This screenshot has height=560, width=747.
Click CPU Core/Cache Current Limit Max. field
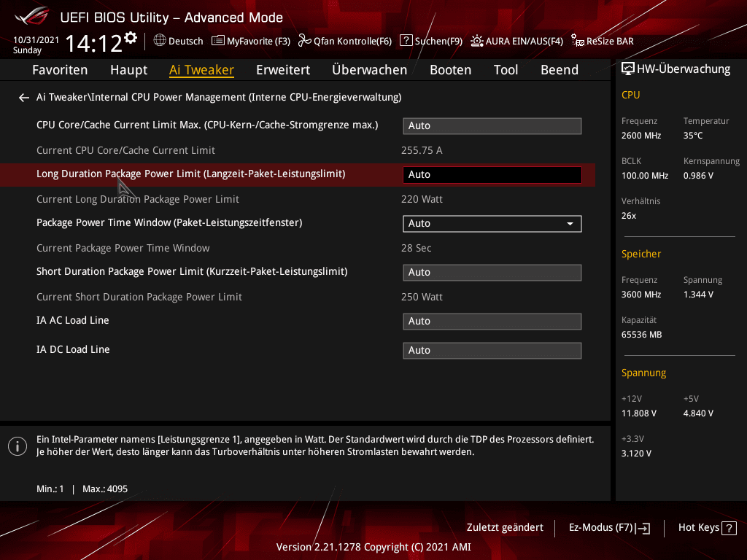(492, 125)
